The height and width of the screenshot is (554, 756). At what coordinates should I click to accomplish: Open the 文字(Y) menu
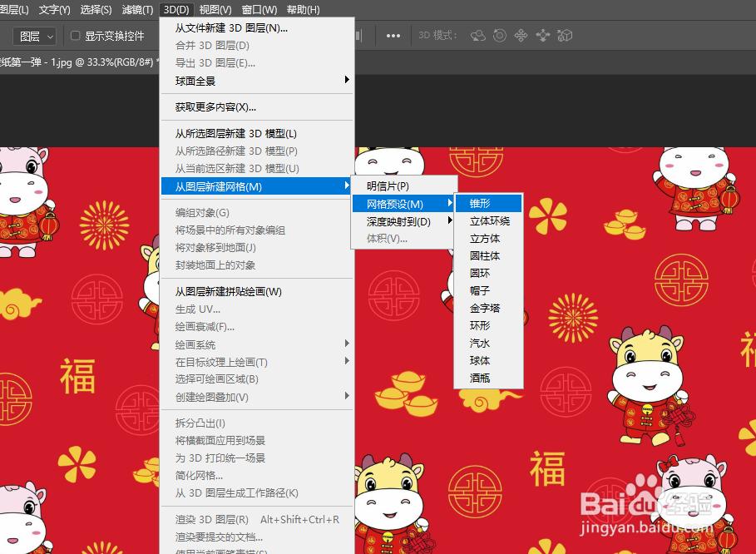(x=55, y=10)
